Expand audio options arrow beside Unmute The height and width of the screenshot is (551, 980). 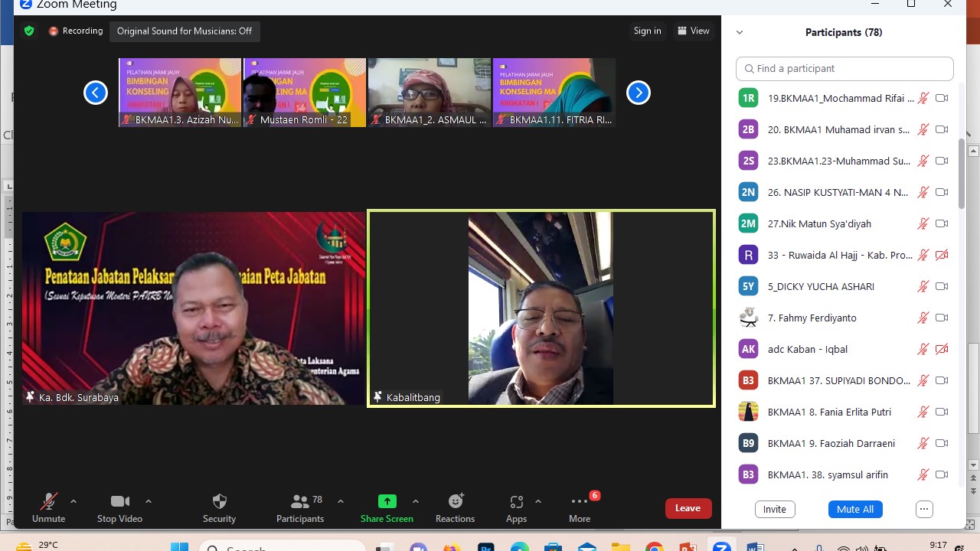coord(73,501)
